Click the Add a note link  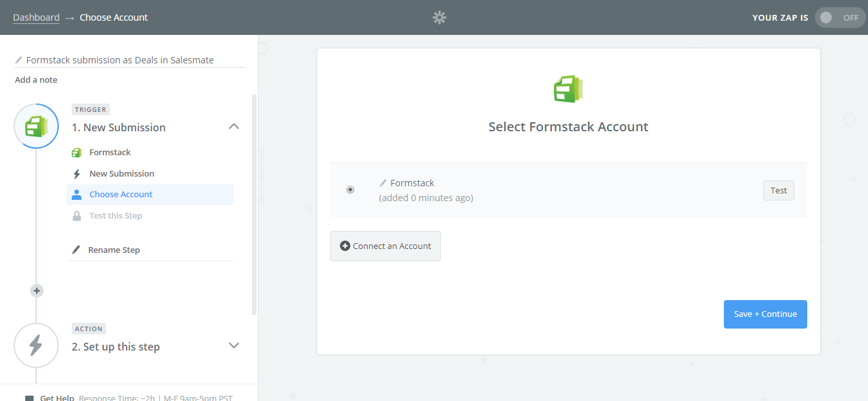[36, 80]
